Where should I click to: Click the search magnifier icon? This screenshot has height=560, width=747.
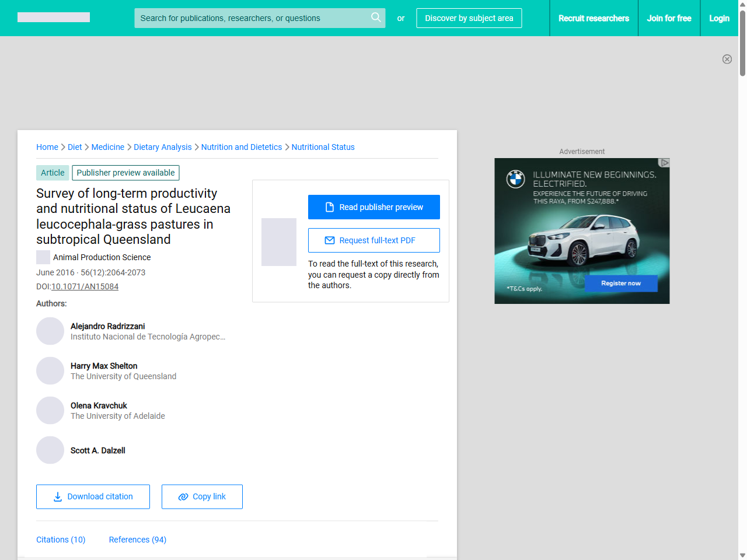pyautogui.click(x=376, y=17)
